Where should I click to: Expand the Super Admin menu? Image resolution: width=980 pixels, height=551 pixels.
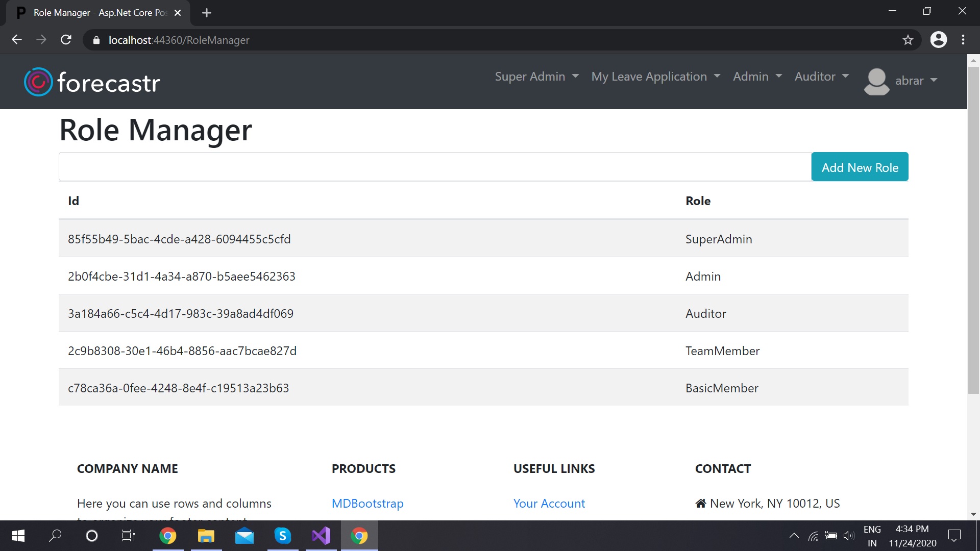coord(535,76)
